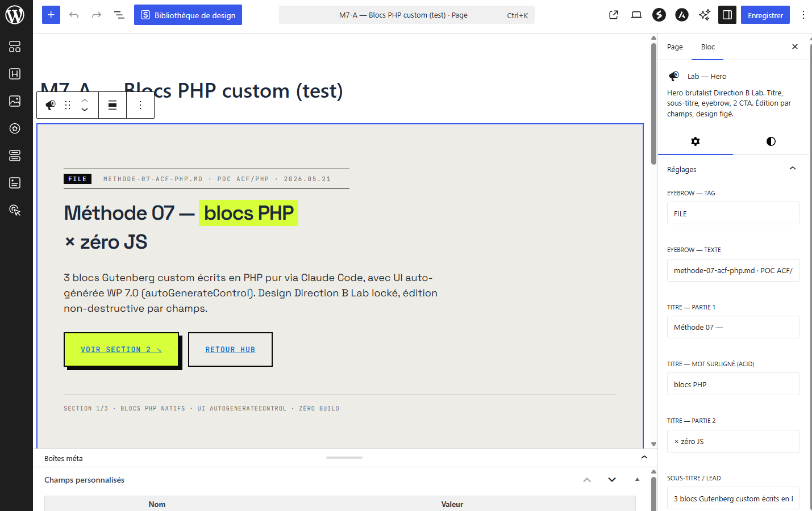Close the settings sidebar
This screenshot has width=812, height=511.
pyautogui.click(x=795, y=47)
